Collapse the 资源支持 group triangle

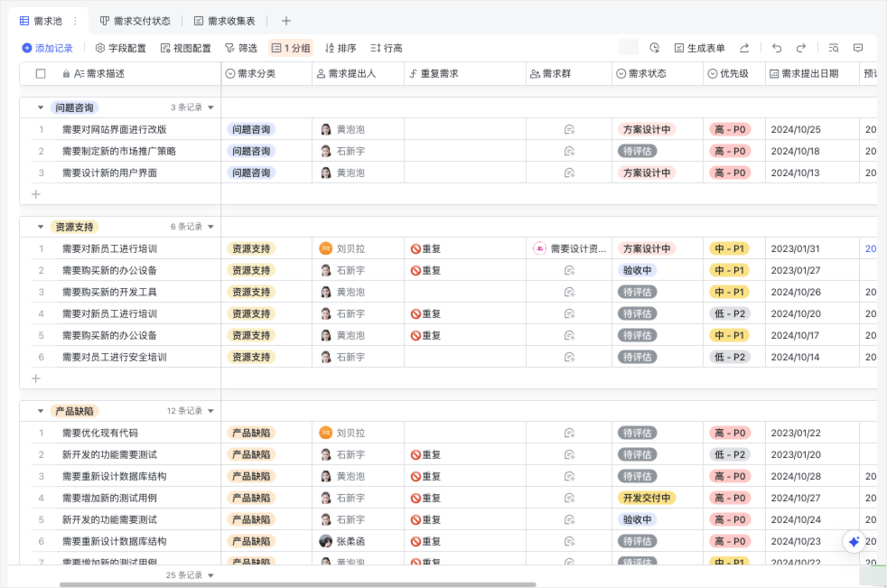tap(40, 227)
